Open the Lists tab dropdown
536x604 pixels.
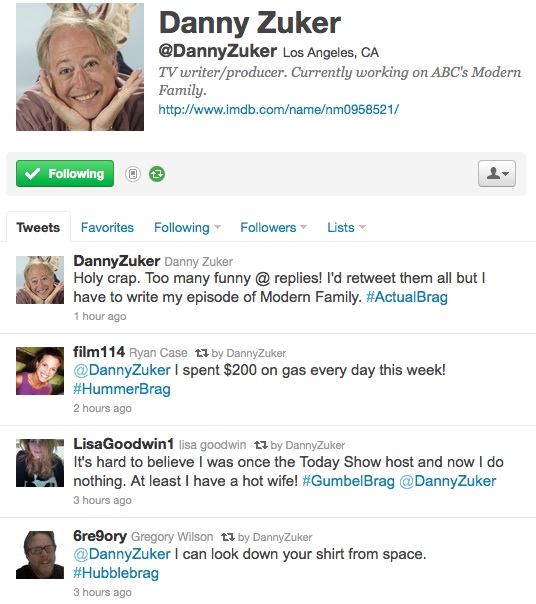346,227
